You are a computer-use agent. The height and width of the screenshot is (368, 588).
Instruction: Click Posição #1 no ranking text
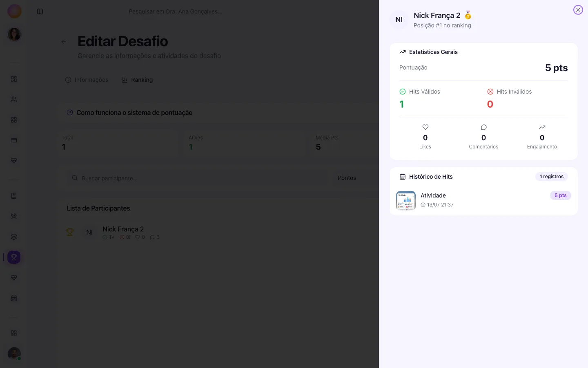pos(442,25)
